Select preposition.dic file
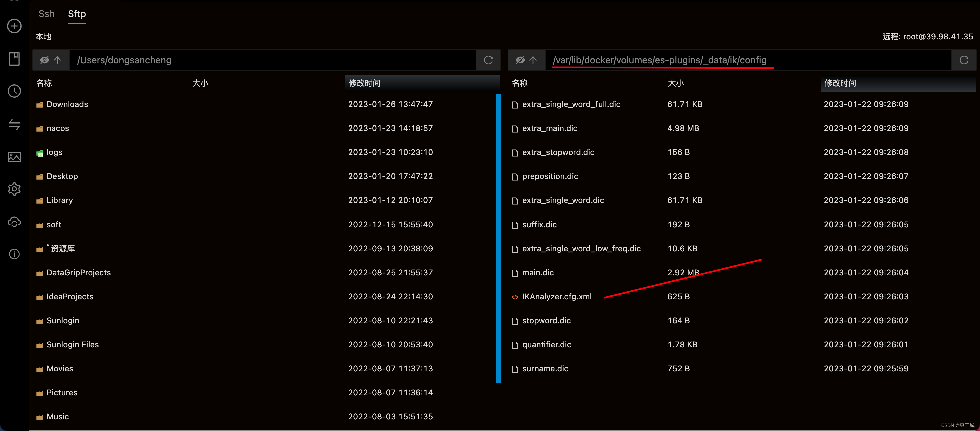Image resolution: width=980 pixels, height=431 pixels. [x=550, y=176]
